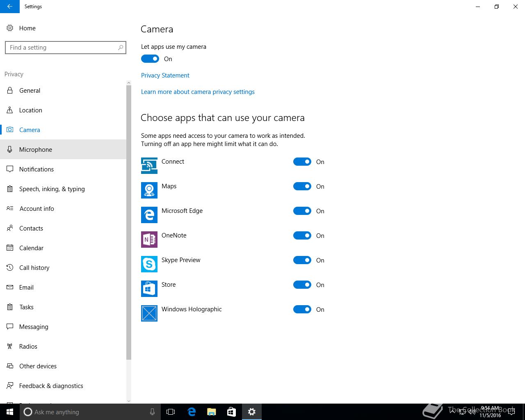Screen dimensions: 525x420
Task: Select Account info in the Privacy list
Action: click(63, 209)
